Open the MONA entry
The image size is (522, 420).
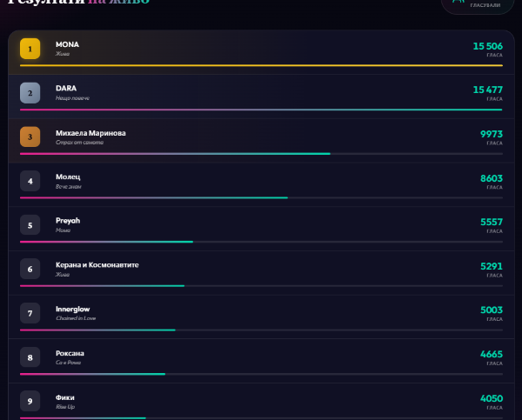(67, 44)
